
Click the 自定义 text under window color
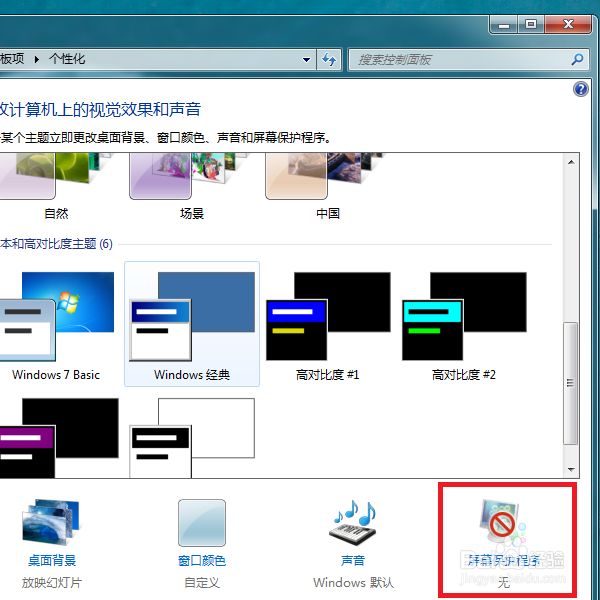pyautogui.click(x=202, y=583)
